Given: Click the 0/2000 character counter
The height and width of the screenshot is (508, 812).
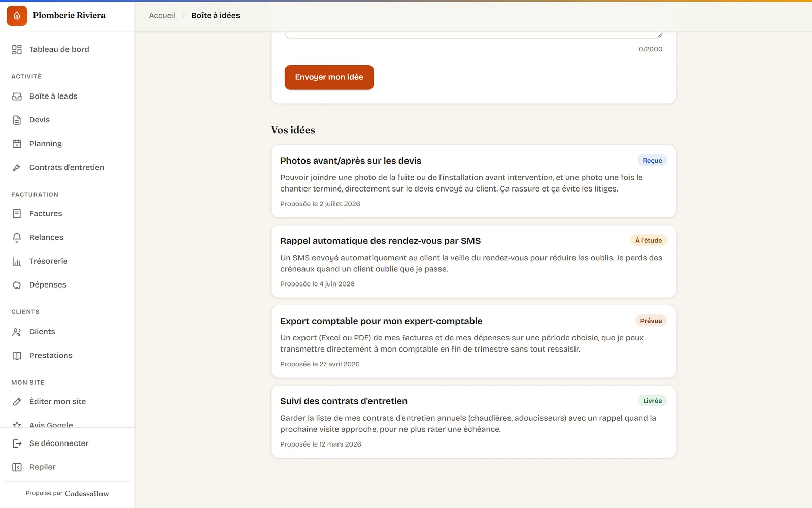Looking at the screenshot, I should click(x=651, y=49).
